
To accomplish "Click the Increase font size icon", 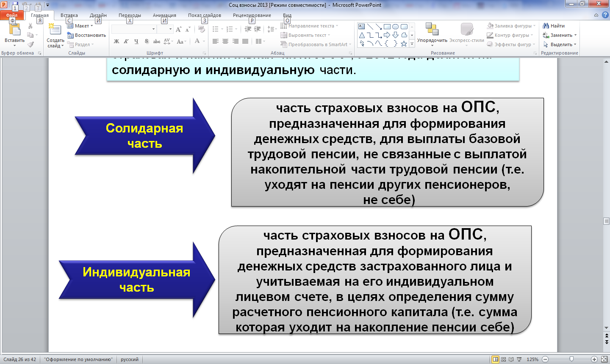I will tap(179, 29).
